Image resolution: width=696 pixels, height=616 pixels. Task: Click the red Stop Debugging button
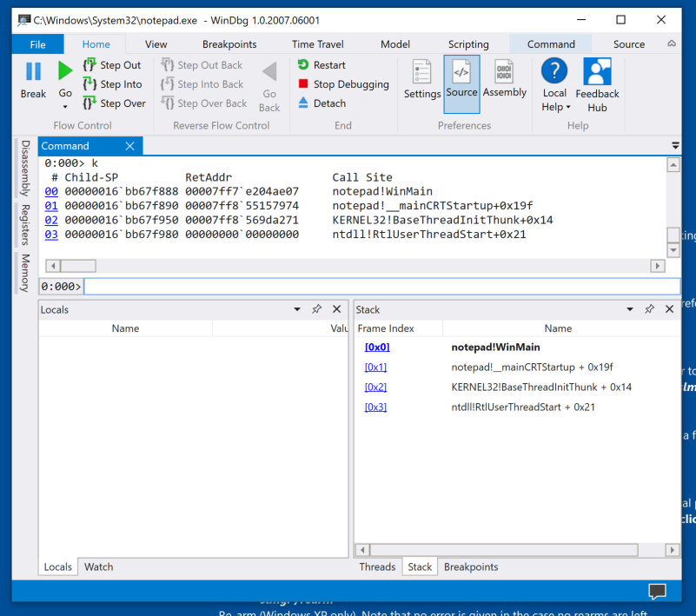tap(342, 84)
